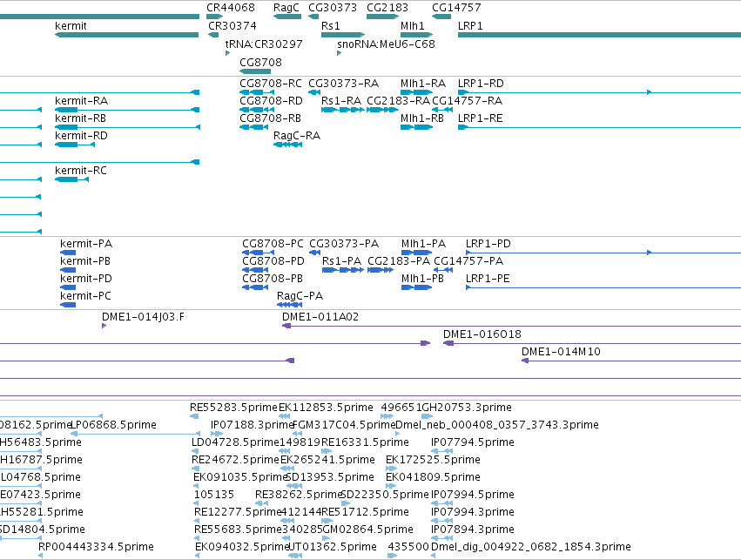Select the RagC-PA protein label
Viewport: 741px width, 560px height.
[x=300, y=296]
